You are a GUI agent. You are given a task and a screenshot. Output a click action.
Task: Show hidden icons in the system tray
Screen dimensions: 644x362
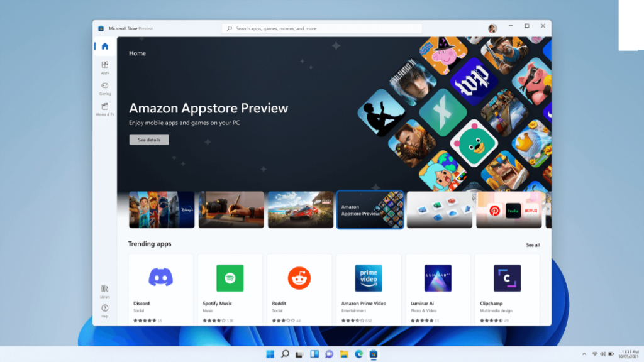pyautogui.click(x=584, y=354)
